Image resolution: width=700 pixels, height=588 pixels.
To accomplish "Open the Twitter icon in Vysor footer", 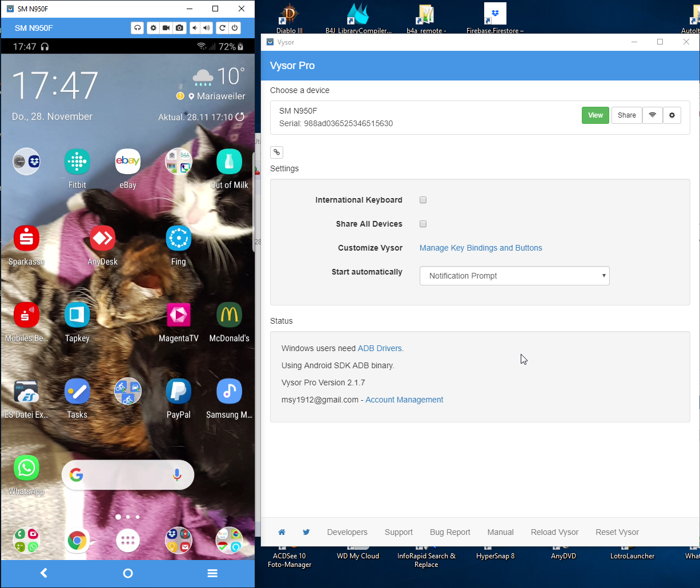I will [306, 532].
